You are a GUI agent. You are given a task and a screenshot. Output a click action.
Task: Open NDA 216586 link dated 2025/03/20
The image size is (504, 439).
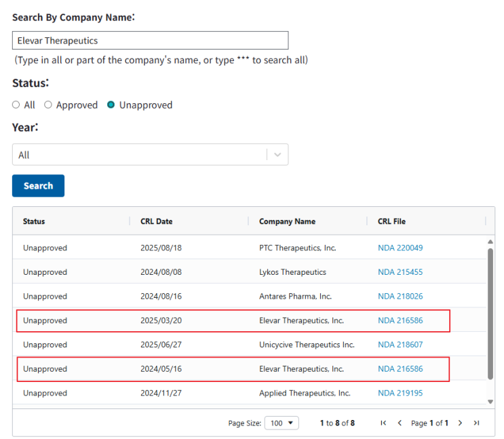pyautogui.click(x=400, y=320)
